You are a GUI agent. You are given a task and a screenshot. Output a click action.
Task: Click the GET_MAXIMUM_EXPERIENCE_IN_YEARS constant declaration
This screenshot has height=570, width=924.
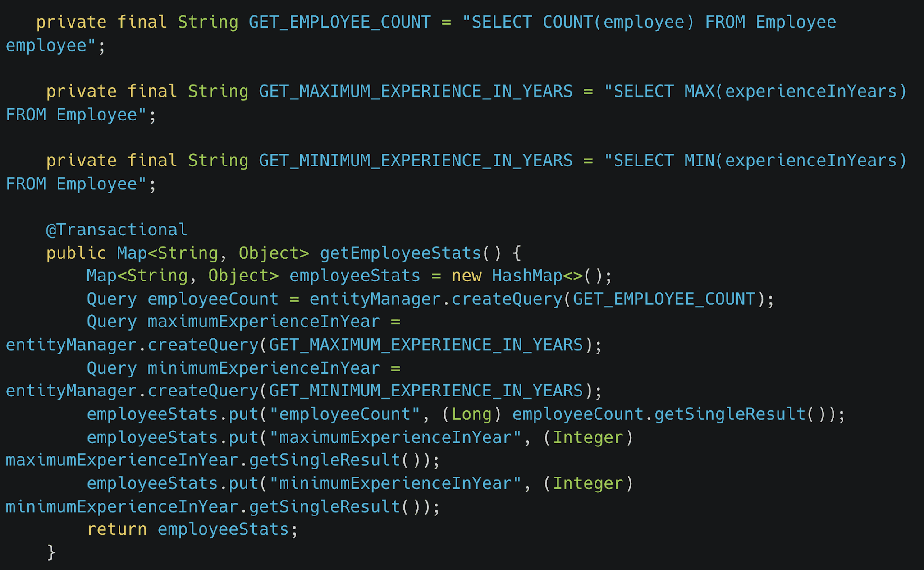coord(416,92)
